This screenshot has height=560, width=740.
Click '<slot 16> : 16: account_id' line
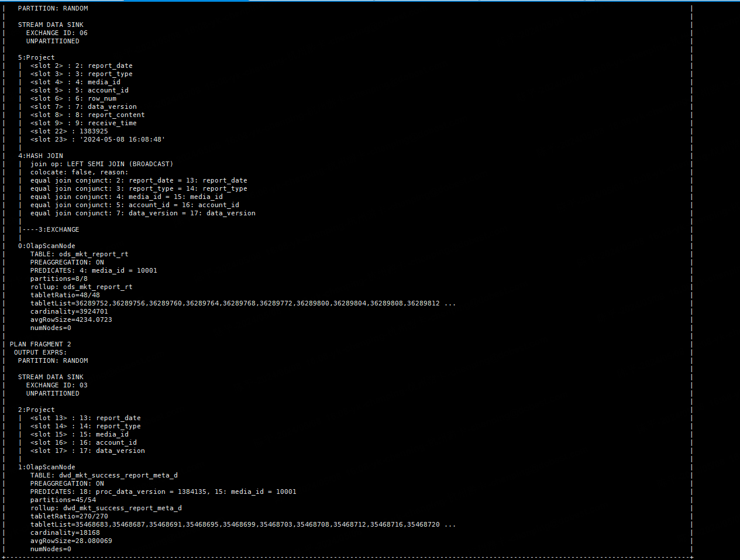click(x=84, y=442)
